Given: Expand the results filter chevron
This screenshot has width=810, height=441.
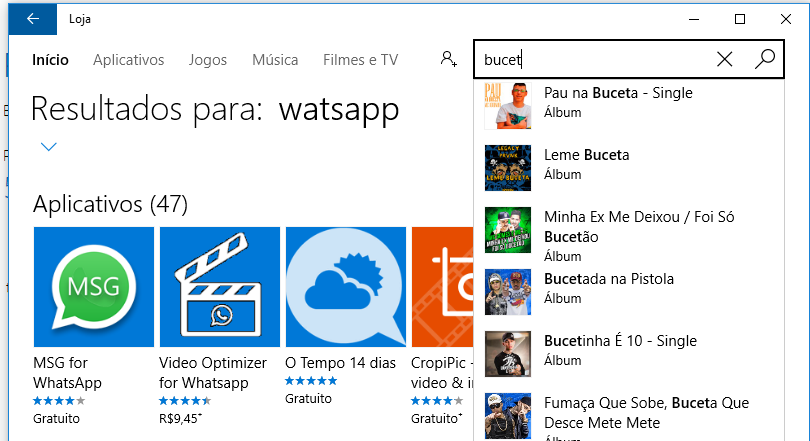Looking at the screenshot, I should [x=48, y=147].
